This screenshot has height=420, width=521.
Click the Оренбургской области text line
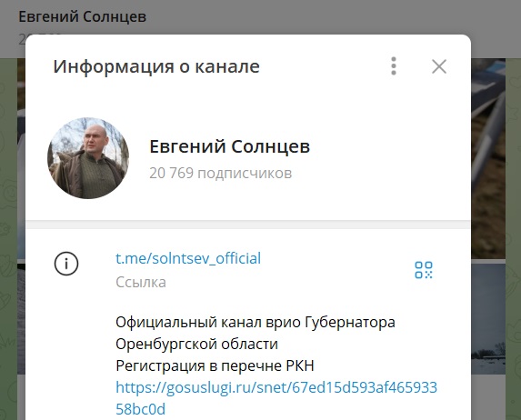(x=196, y=344)
